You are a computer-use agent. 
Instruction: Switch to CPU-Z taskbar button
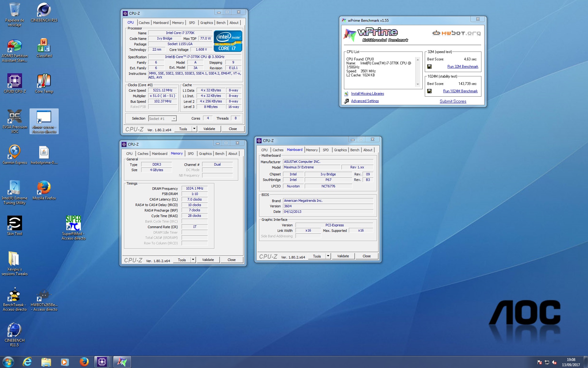(102, 362)
